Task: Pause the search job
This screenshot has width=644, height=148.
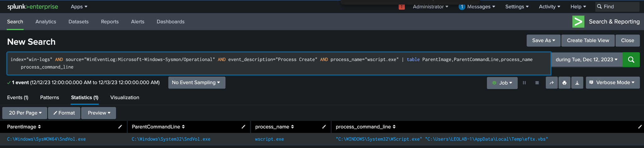Action: point(524,83)
